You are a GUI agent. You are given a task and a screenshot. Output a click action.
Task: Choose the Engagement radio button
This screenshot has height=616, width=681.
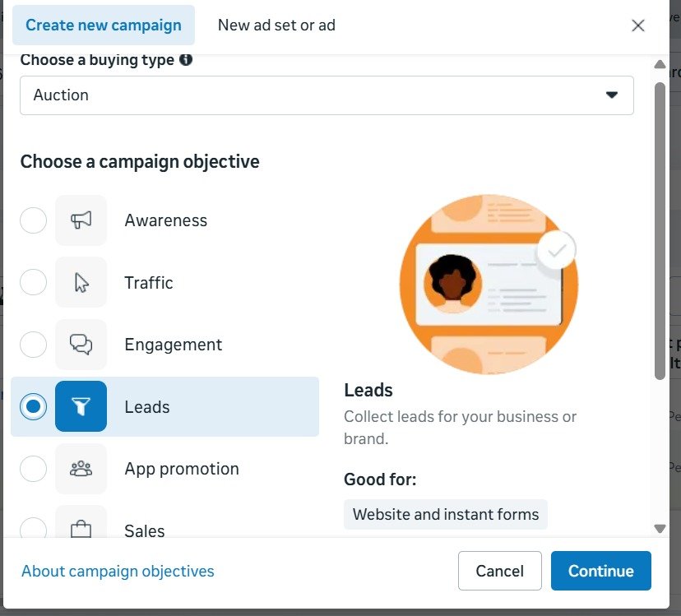pyautogui.click(x=33, y=345)
